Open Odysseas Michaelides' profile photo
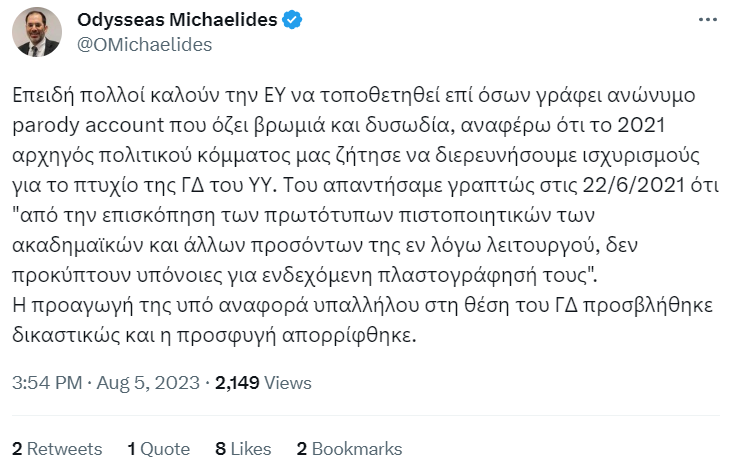This screenshot has width=733, height=463. (x=37, y=32)
